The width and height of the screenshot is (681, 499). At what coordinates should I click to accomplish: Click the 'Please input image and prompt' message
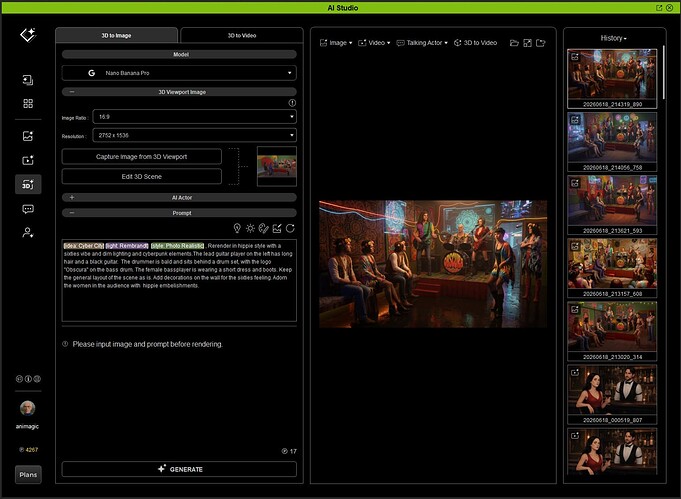point(148,344)
